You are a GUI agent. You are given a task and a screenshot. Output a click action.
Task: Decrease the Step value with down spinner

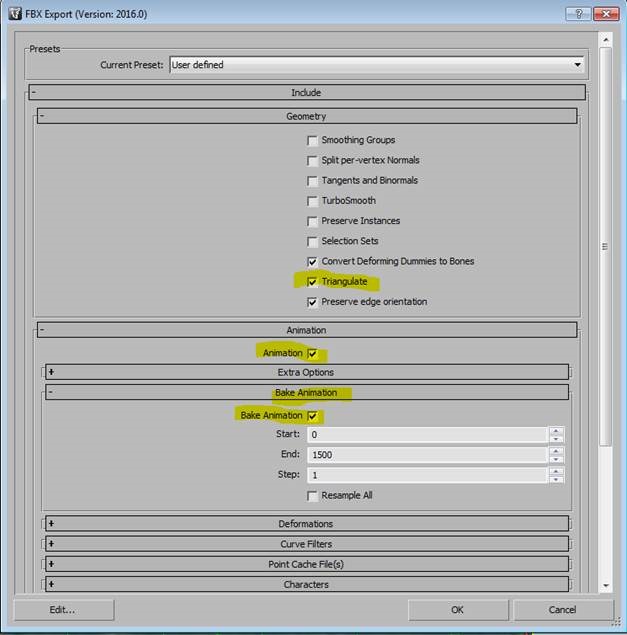[x=556, y=479]
